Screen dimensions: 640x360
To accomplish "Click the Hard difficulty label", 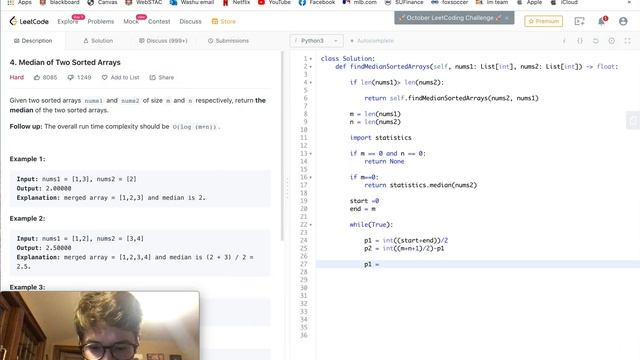I will pyautogui.click(x=17, y=77).
